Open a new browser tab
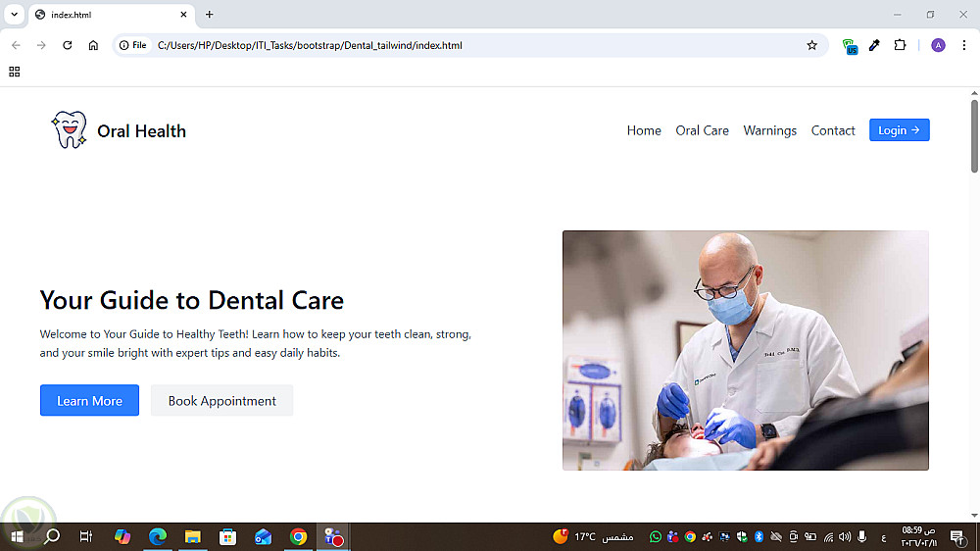 (210, 15)
